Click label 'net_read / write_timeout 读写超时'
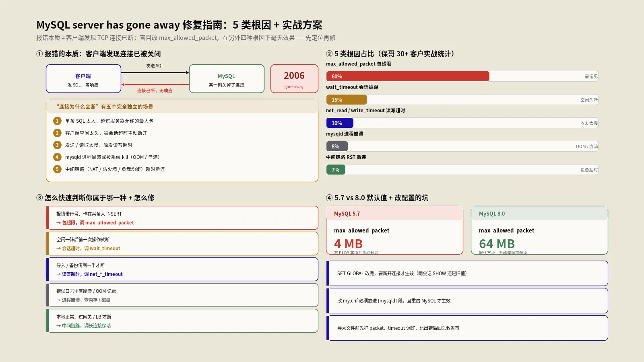644x362 pixels. tap(365, 111)
